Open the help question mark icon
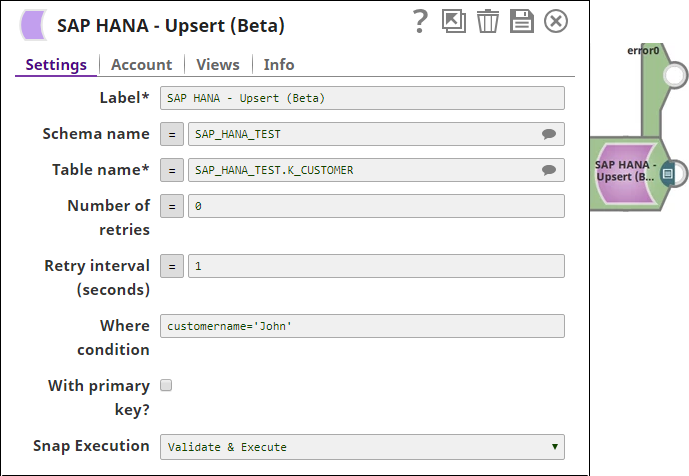 [x=420, y=21]
